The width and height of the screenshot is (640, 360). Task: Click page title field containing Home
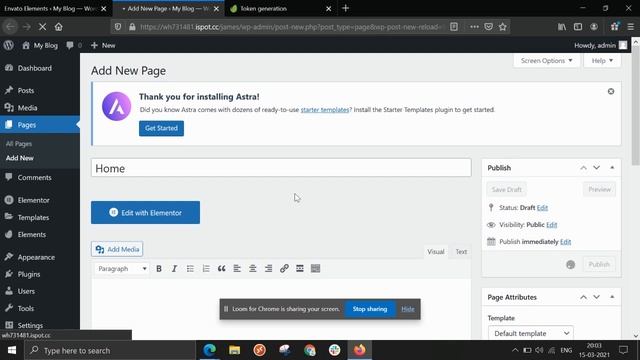click(x=281, y=168)
